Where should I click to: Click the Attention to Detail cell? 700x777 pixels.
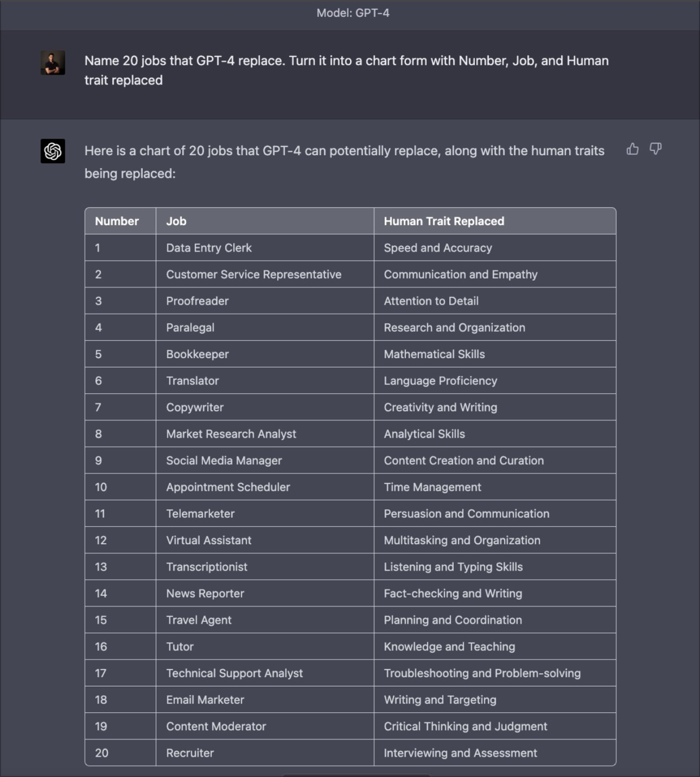[x=430, y=301]
